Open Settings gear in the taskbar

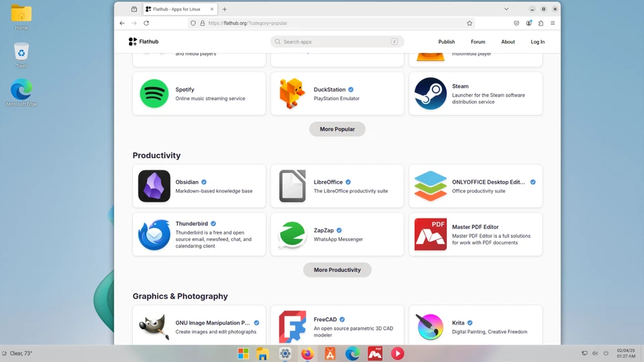click(285, 353)
